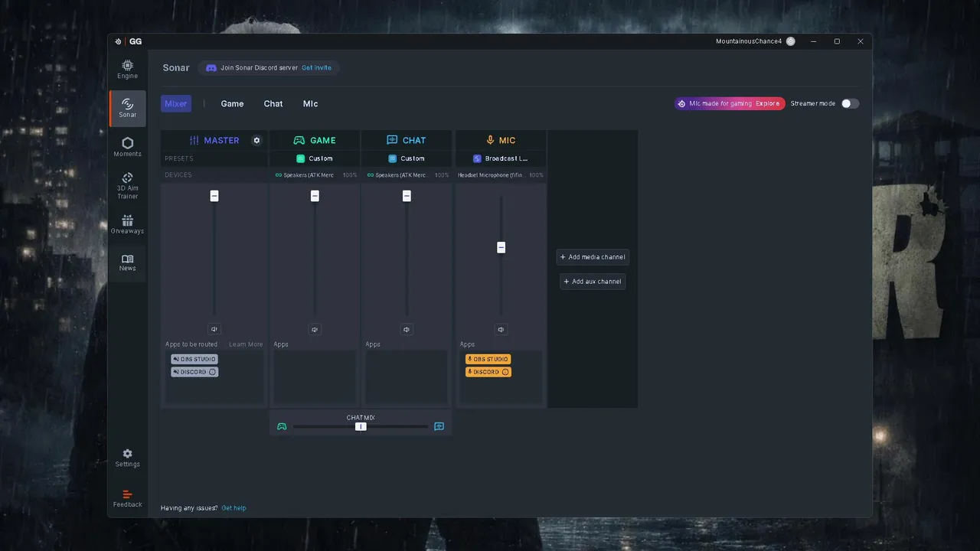
Task: Mute the Game channel
Action: pos(315,329)
